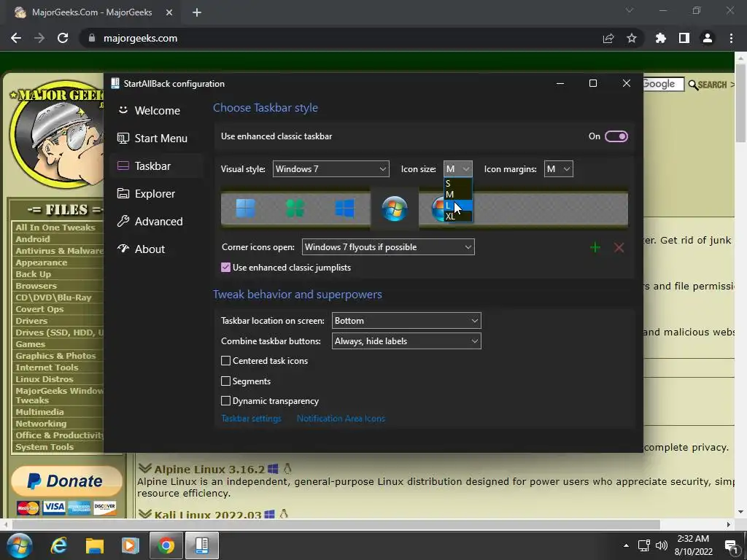Open the volume tray icon
The height and width of the screenshot is (560, 747).
(x=661, y=545)
